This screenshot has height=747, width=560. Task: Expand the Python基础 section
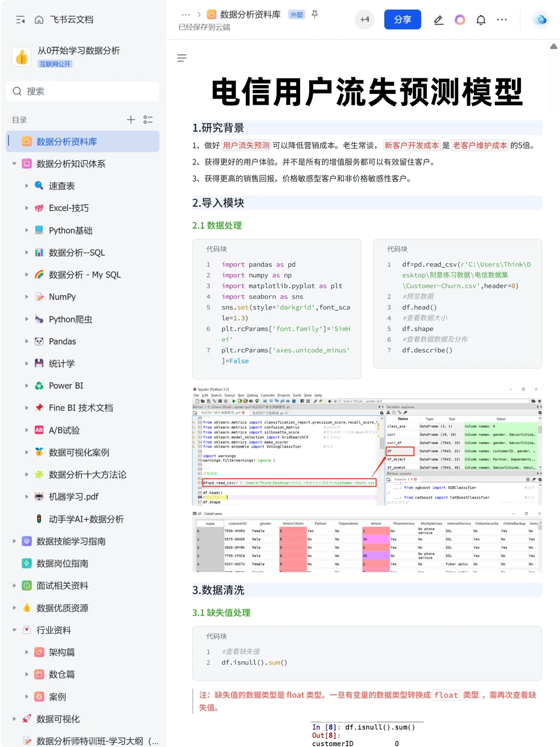(x=27, y=230)
